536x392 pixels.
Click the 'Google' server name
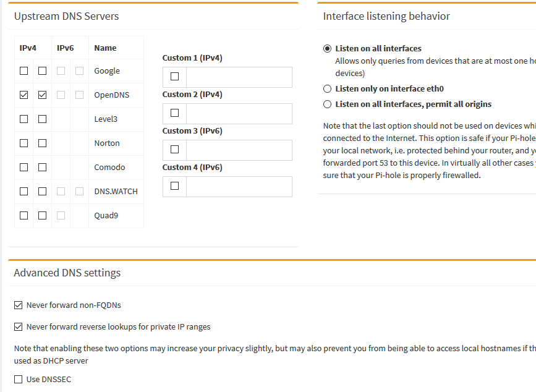point(107,70)
